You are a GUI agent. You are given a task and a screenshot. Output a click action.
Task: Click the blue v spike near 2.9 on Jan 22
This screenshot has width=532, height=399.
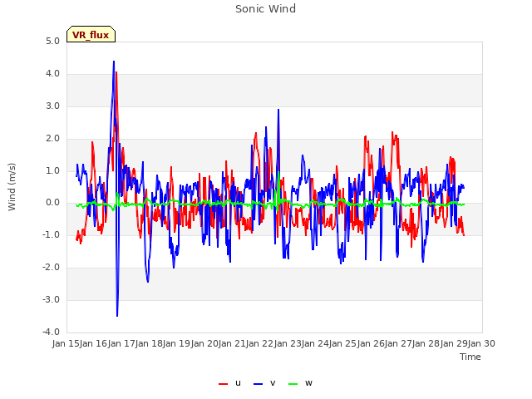point(278,110)
